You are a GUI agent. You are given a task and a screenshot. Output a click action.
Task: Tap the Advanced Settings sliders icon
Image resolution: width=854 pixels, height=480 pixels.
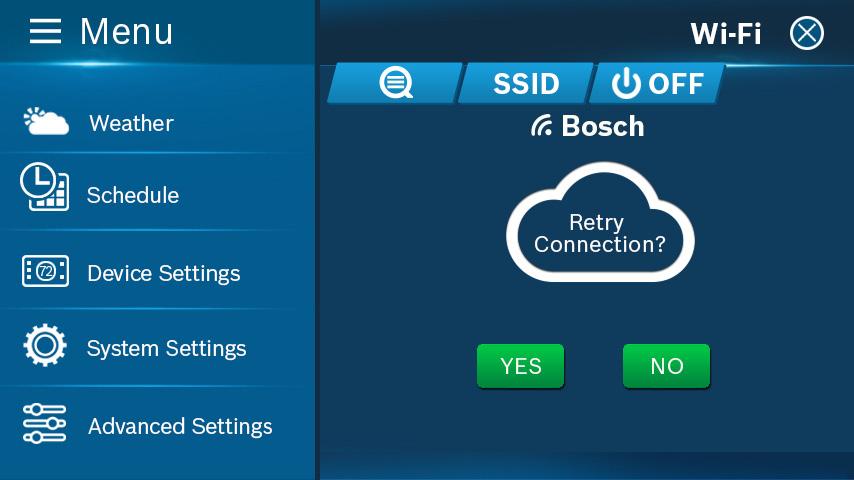pyautogui.click(x=45, y=423)
